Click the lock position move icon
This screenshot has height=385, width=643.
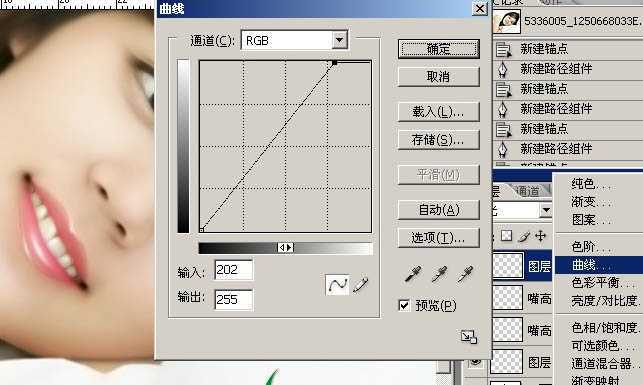pyautogui.click(x=540, y=236)
